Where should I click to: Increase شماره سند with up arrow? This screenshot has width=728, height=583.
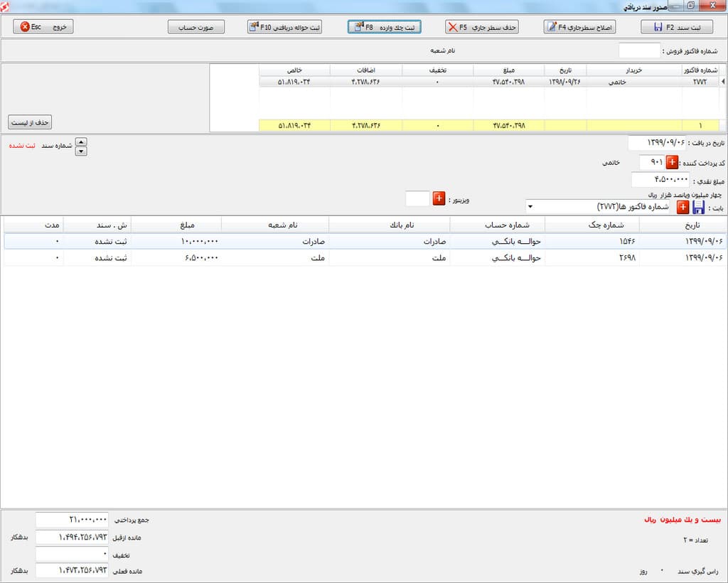pos(81,141)
